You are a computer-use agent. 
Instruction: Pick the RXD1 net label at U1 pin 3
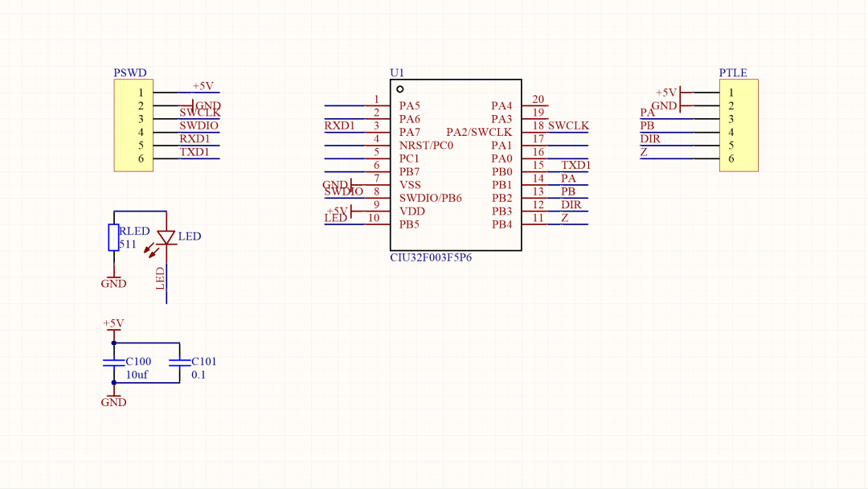339,125
